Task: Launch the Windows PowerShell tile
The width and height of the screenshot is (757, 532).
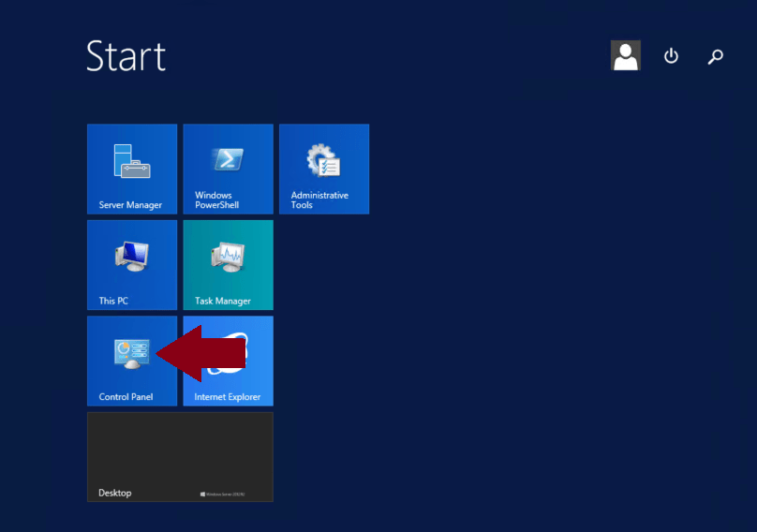Action: pos(228,169)
